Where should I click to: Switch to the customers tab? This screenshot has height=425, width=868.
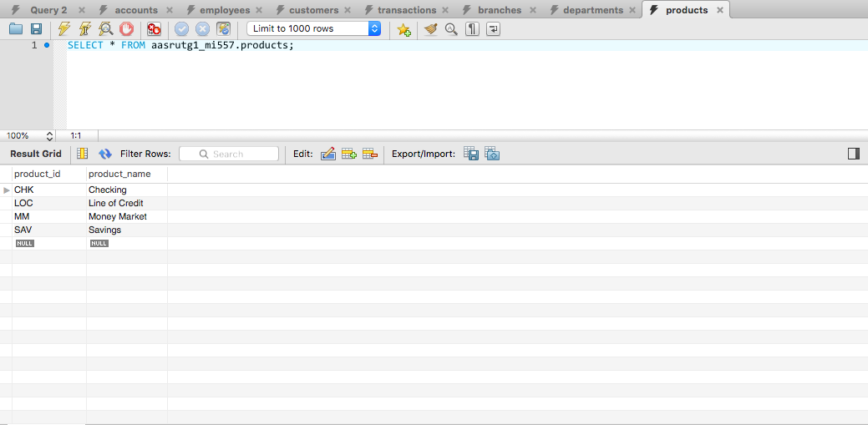coord(314,10)
